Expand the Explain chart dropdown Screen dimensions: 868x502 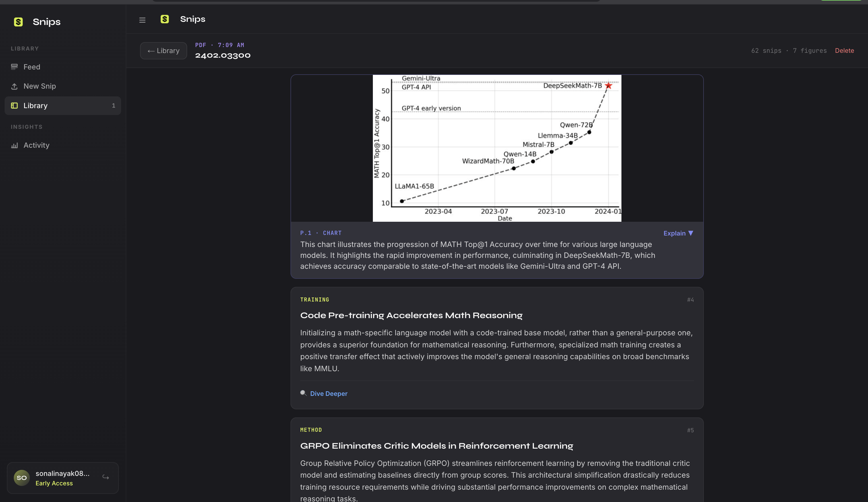[678, 233]
